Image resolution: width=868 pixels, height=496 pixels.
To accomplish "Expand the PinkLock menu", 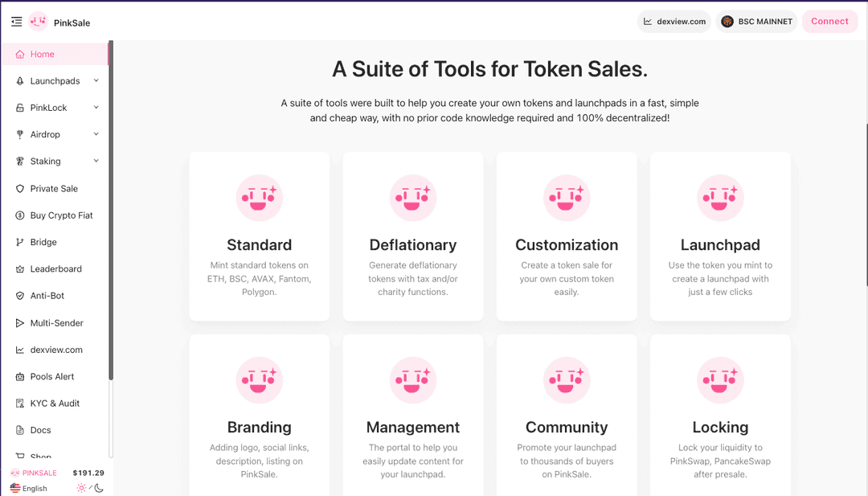I will 47,107.
